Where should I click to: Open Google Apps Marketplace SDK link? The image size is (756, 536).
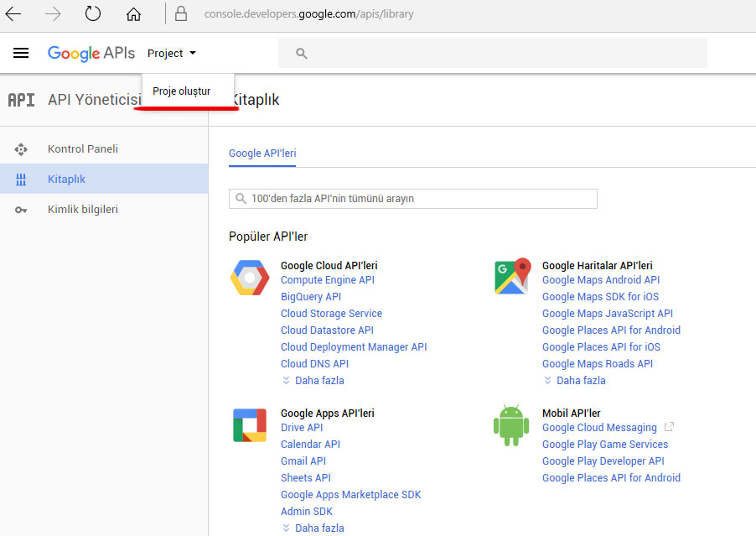point(351,495)
